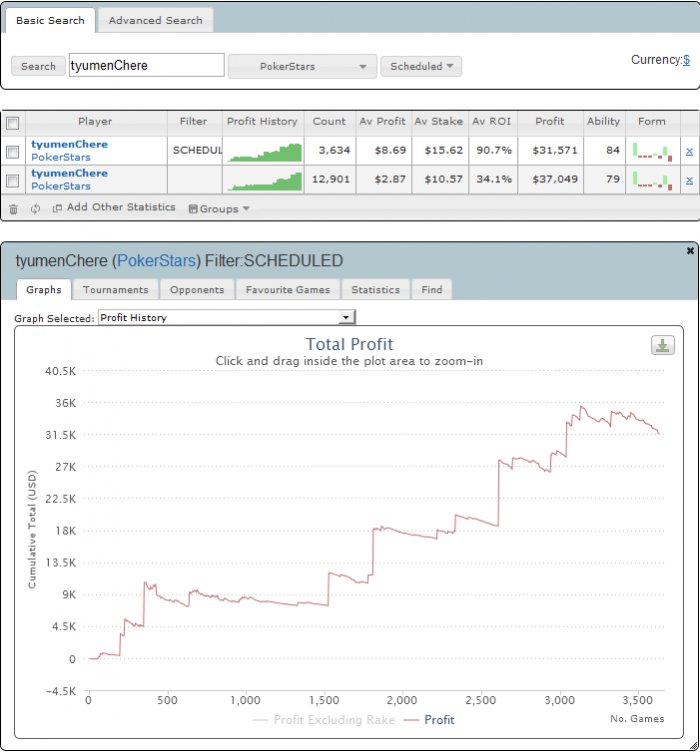
Task: Expand the Scheduled filter dropdown
Action: click(420, 67)
